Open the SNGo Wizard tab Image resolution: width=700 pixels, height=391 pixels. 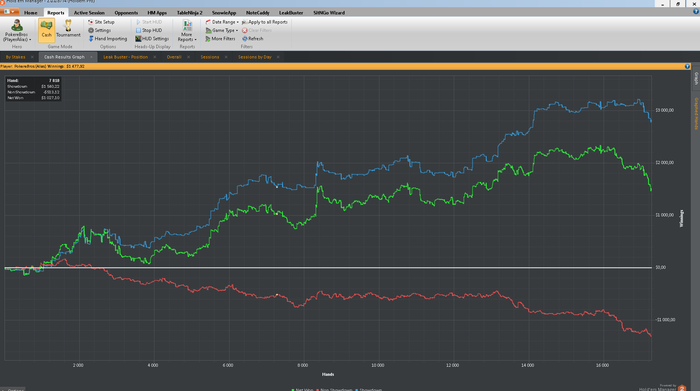pos(329,12)
